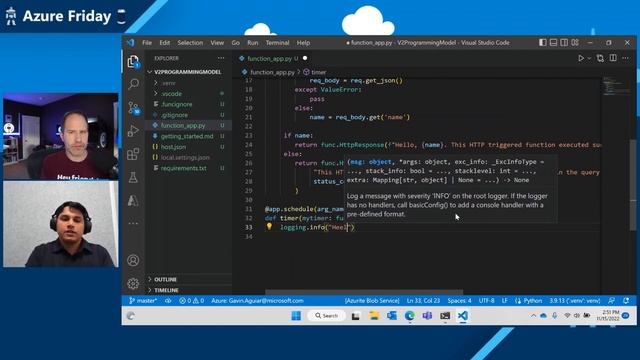
Task: Expand the OUTLINE section
Action: tap(189, 279)
